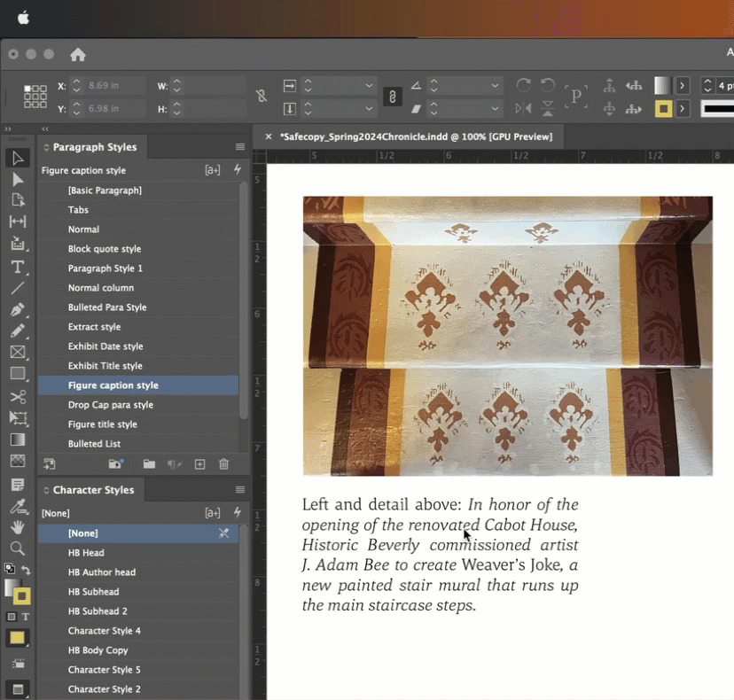
Task: Swap fill and stroke arrows
Action: coord(26,571)
